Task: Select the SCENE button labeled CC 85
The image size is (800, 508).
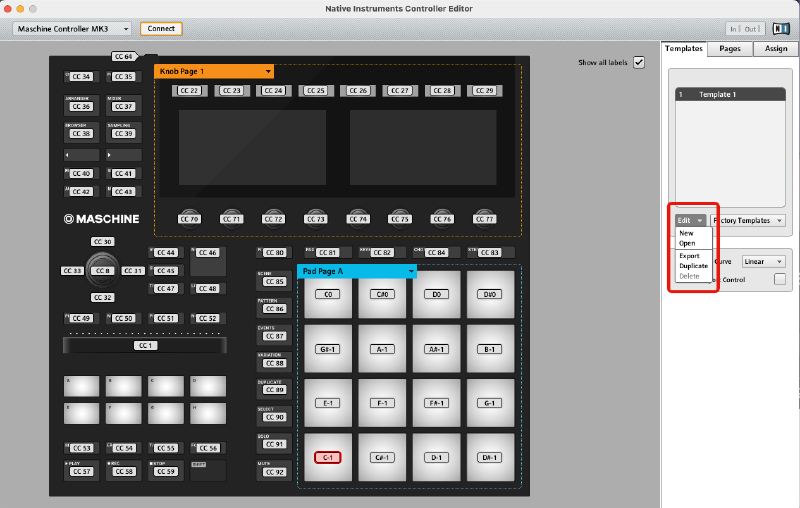Action: pyautogui.click(x=274, y=279)
